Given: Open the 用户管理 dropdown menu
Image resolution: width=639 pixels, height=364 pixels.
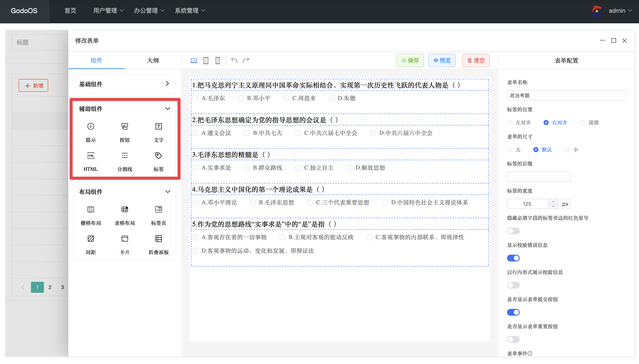Looking at the screenshot, I should [108, 11].
